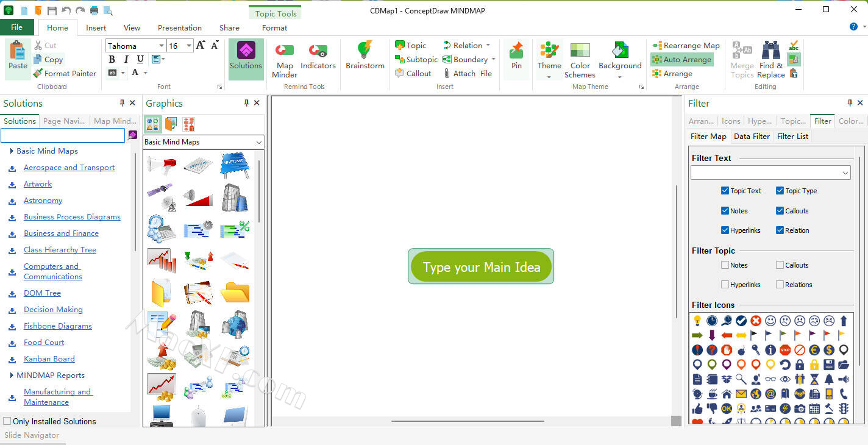Image resolution: width=868 pixels, height=445 pixels.
Task: Switch to the Insert ribbon tab
Action: tap(96, 27)
